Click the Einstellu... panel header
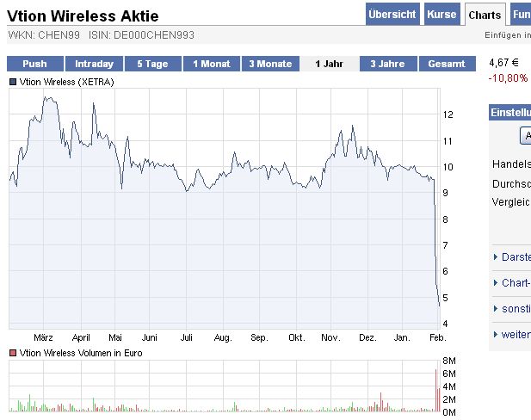531x420 pixels. 510,113
